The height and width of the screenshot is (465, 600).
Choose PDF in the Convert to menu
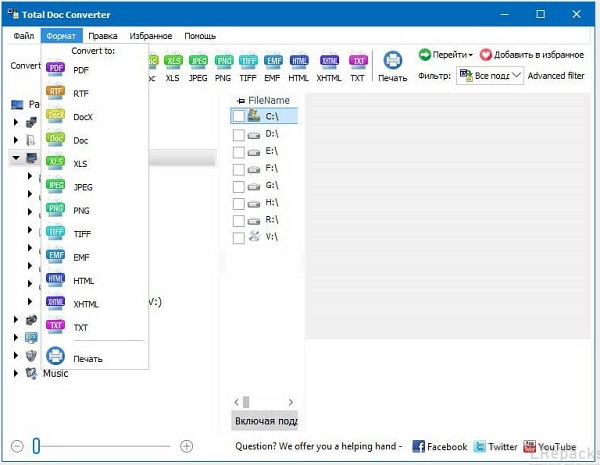[95, 70]
